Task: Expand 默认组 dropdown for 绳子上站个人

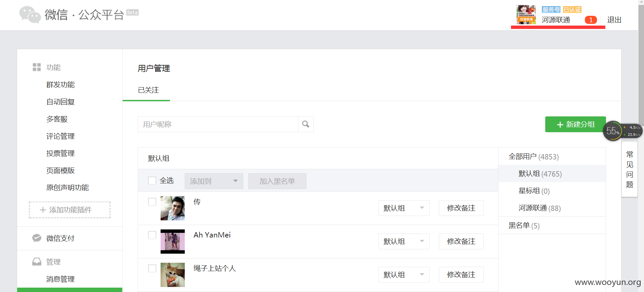Action: (404, 275)
